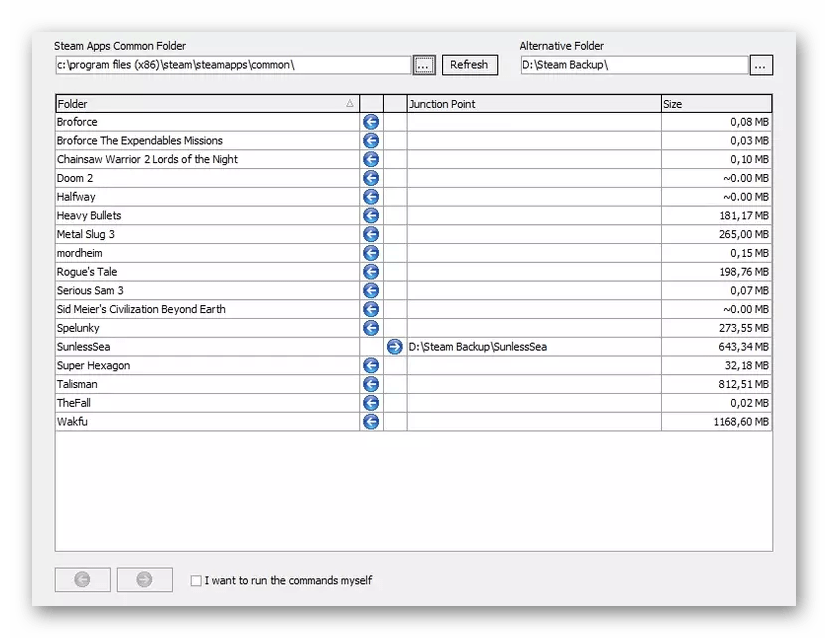Viewport: 828px width, 638px height.
Task: Click the move arrow for Talisman
Action: click(371, 384)
